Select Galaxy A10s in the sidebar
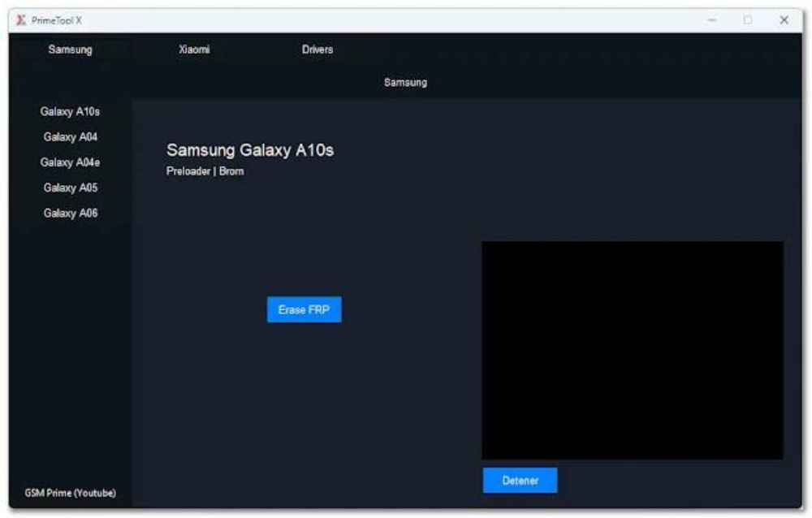 click(70, 111)
